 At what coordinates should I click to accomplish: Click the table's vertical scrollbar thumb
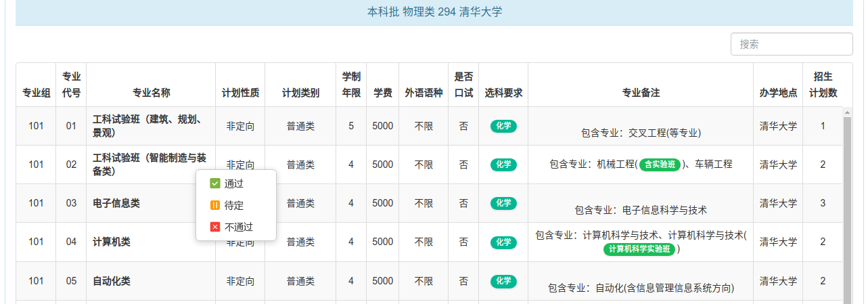847,210
